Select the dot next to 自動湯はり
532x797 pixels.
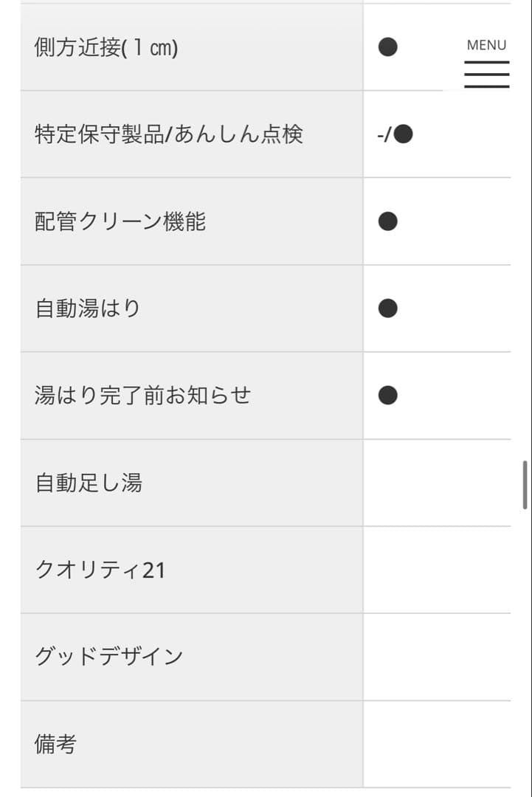387,308
